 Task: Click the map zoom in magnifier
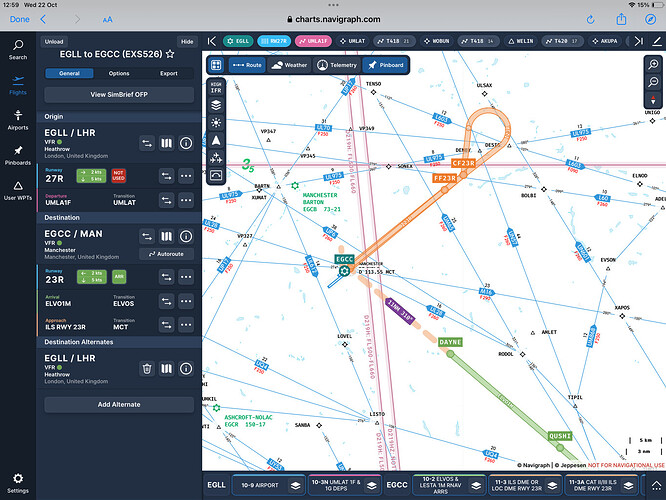click(653, 65)
